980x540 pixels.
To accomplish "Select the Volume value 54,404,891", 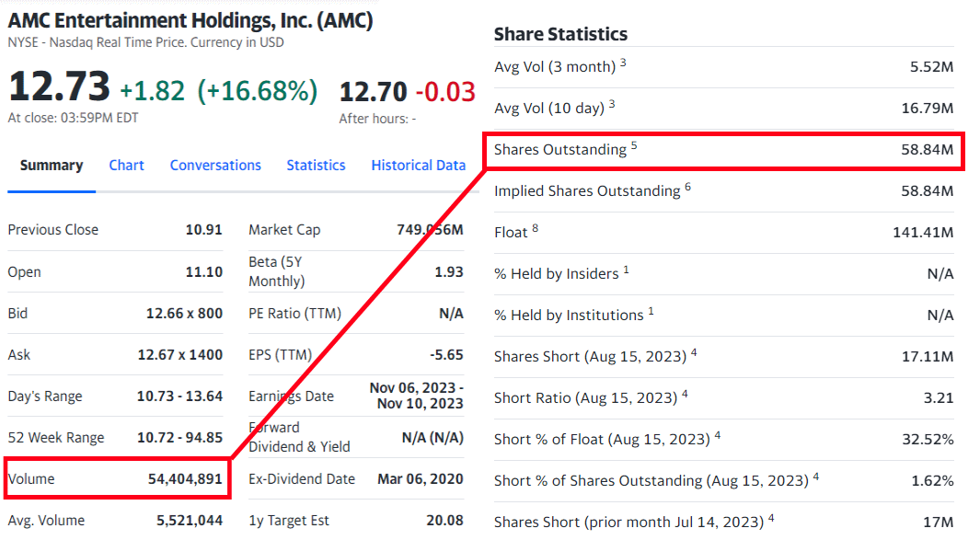I will point(185,478).
